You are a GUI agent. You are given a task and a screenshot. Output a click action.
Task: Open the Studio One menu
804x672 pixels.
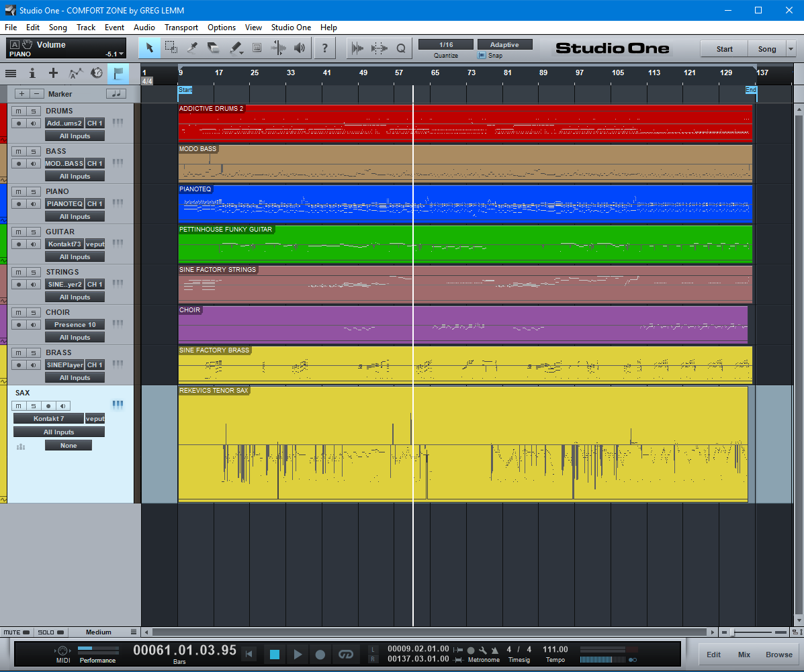(x=291, y=28)
